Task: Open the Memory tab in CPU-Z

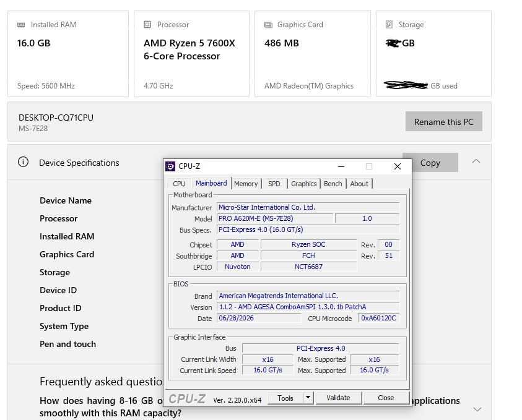Action: pos(246,184)
